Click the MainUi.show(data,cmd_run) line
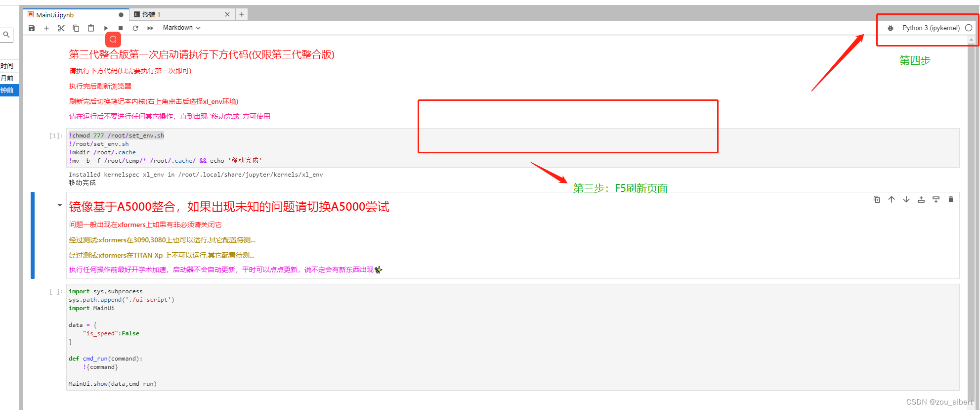 pyautogui.click(x=113, y=384)
